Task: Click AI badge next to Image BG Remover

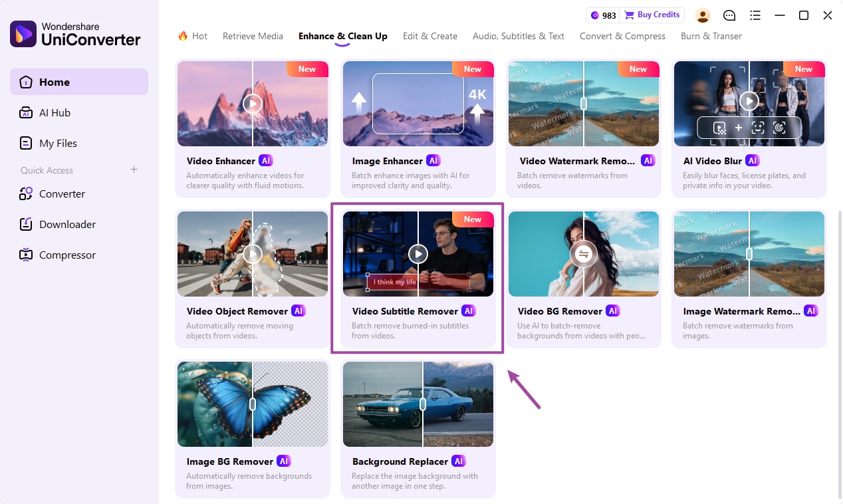Action: click(284, 461)
